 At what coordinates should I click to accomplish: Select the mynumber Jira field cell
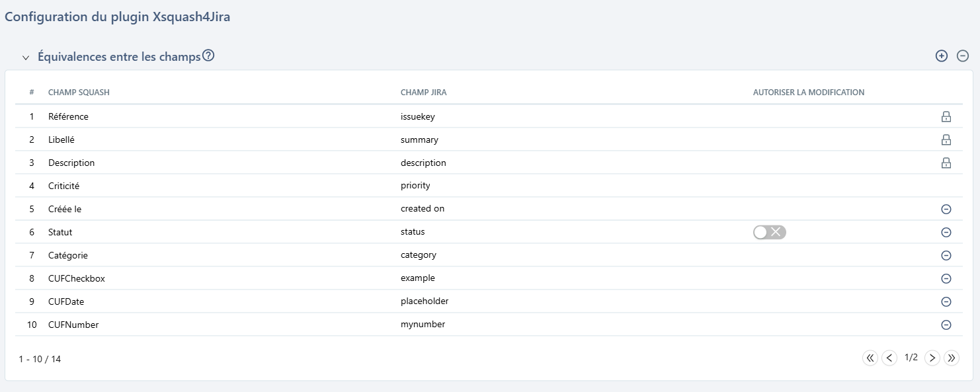click(423, 325)
